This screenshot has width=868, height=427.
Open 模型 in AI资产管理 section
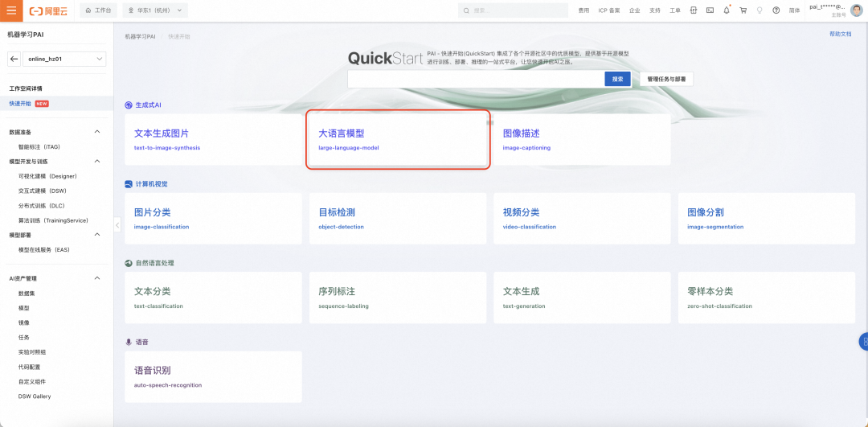click(24, 308)
